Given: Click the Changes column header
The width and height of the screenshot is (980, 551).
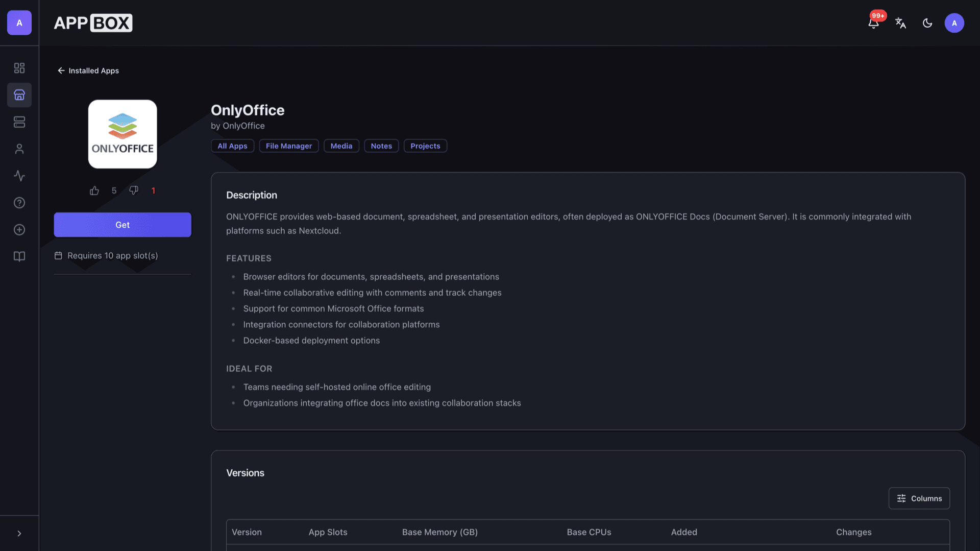Looking at the screenshot, I should coord(854,532).
